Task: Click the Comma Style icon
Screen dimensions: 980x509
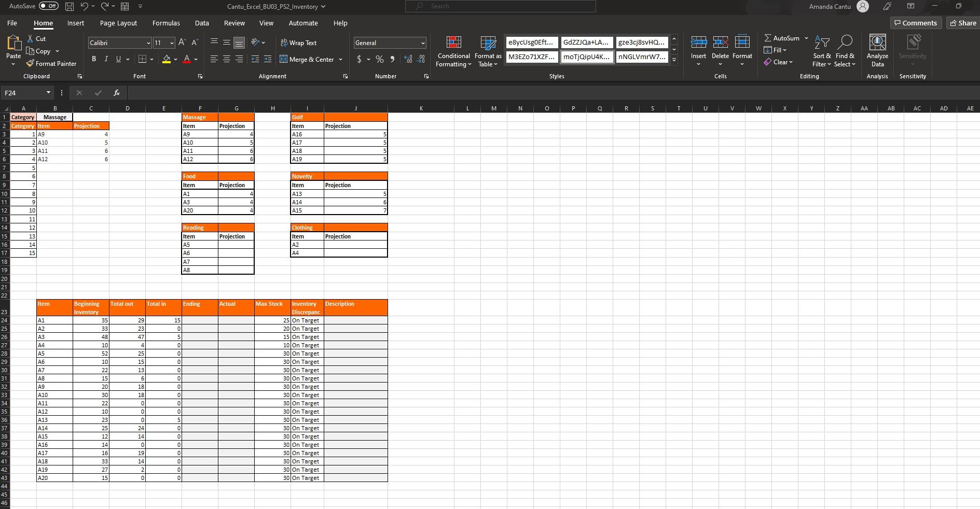Action: click(392, 59)
